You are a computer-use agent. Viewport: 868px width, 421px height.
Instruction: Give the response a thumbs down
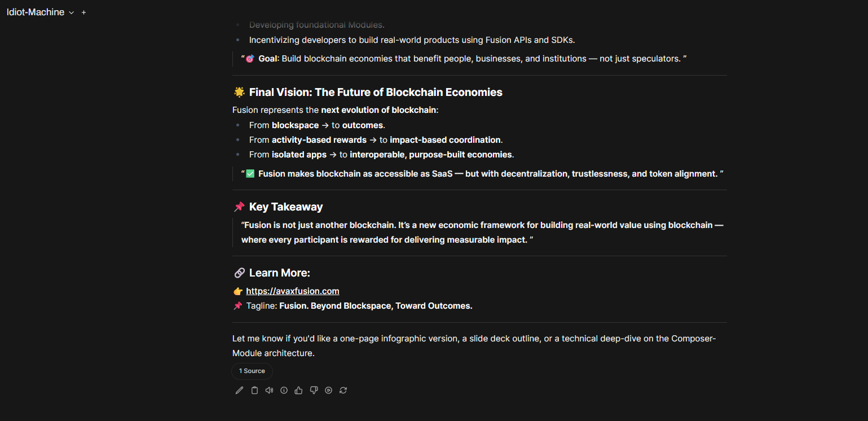coord(314,390)
